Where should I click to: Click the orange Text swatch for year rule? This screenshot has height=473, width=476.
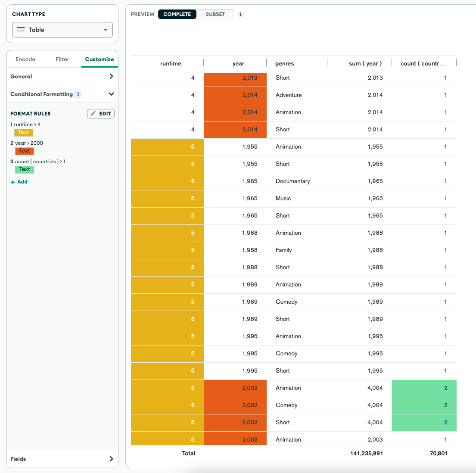pos(25,151)
